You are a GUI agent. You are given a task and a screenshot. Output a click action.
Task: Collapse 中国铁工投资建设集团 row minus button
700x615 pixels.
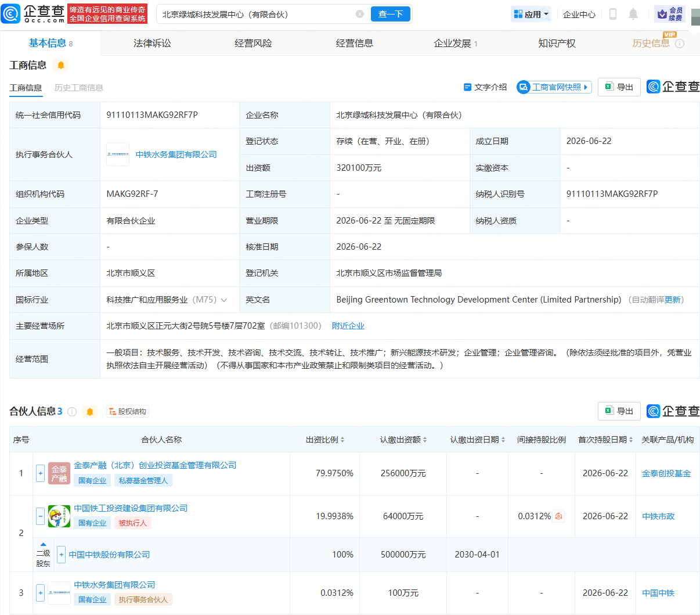pos(40,516)
